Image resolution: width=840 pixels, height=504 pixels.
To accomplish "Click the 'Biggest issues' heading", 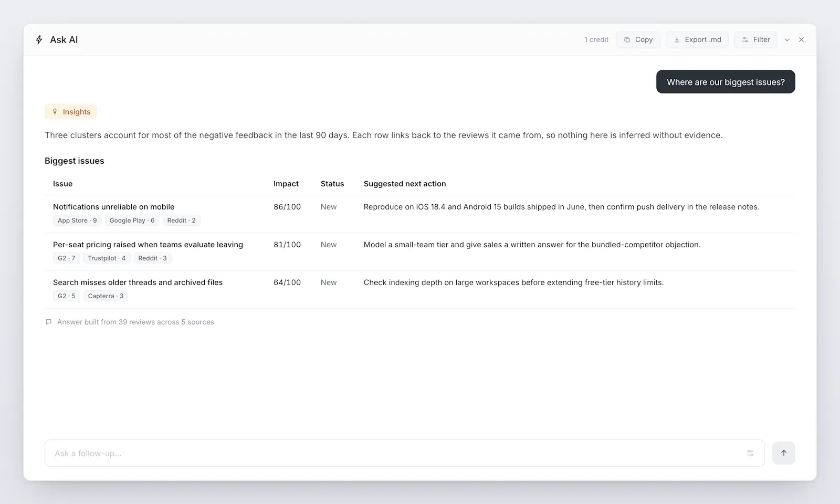I will tap(75, 161).
